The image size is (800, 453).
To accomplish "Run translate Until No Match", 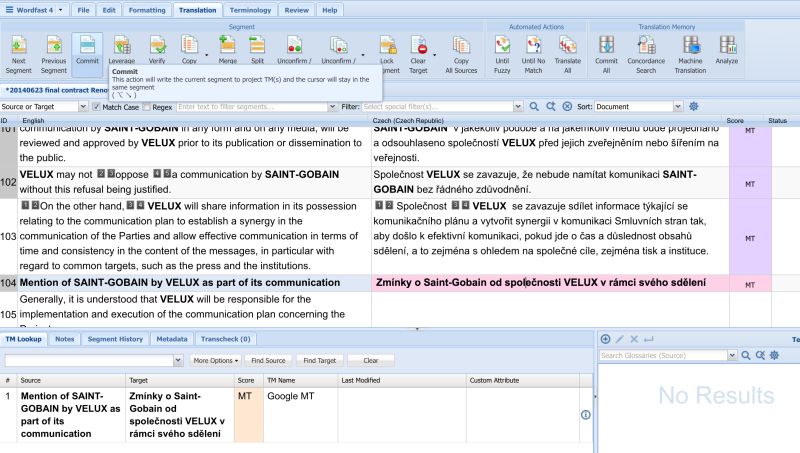I will point(533,55).
